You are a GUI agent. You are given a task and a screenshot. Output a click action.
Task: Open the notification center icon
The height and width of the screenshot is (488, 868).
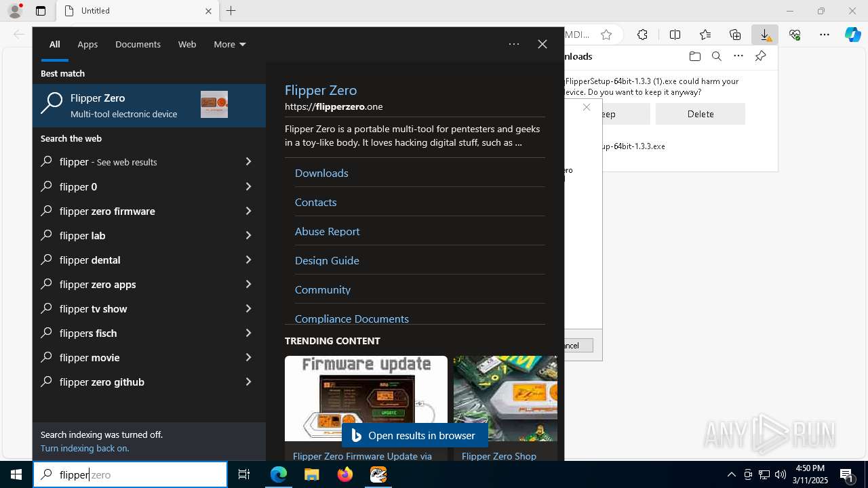coord(847,474)
